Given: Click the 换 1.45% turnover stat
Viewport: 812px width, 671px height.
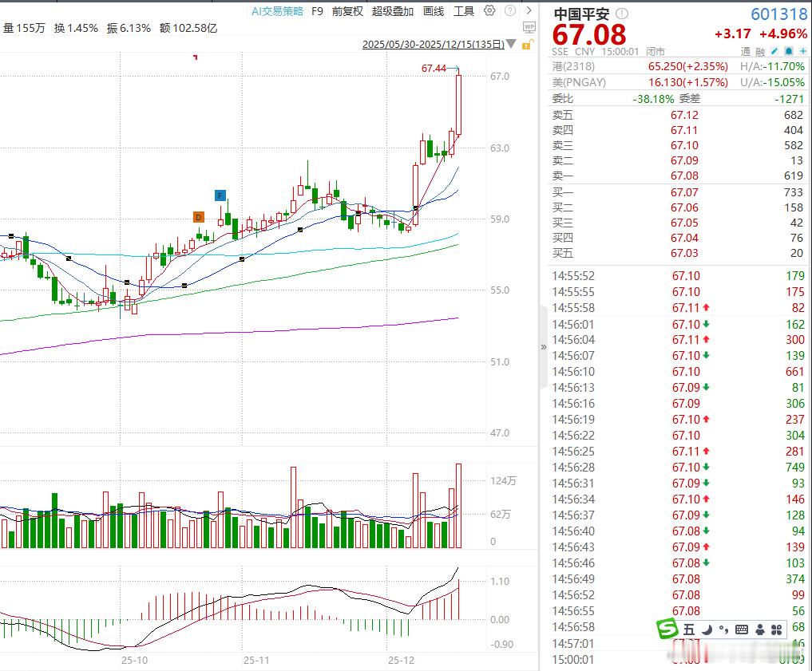Looking at the screenshot, I should [x=76, y=28].
